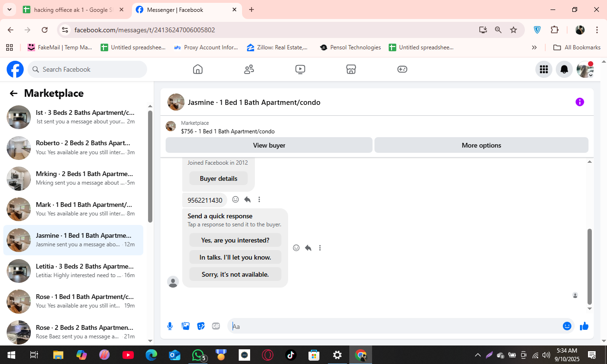Screen dimensions: 607x364
Task: Open the account profile picture menu
Action: 585,69
